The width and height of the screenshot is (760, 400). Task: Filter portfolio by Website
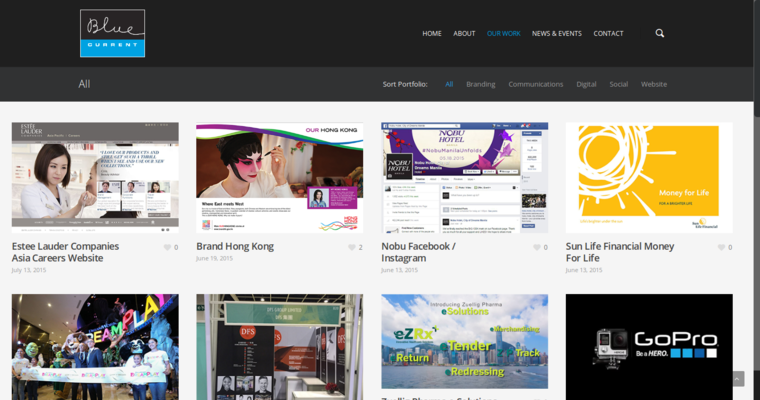coord(654,84)
